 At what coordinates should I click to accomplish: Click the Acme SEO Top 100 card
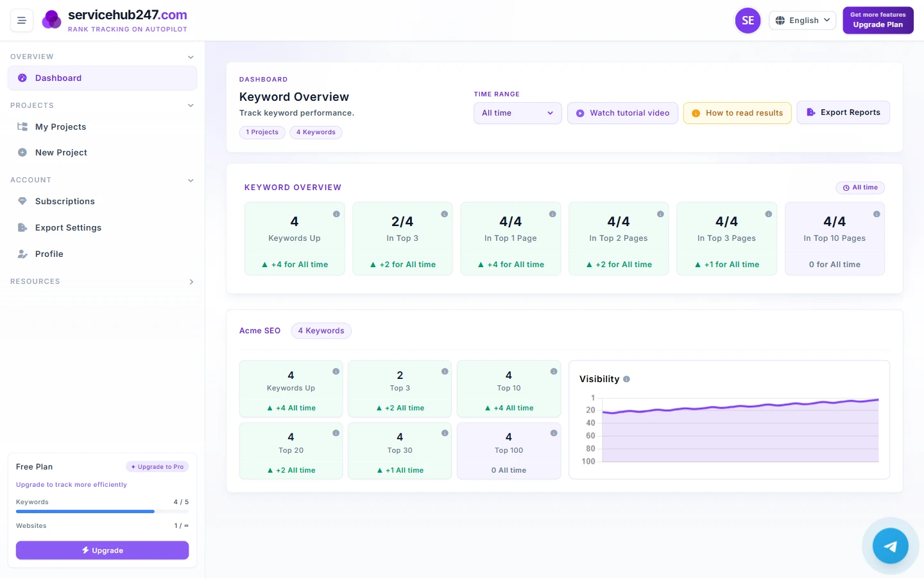pyautogui.click(x=509, y=451)
